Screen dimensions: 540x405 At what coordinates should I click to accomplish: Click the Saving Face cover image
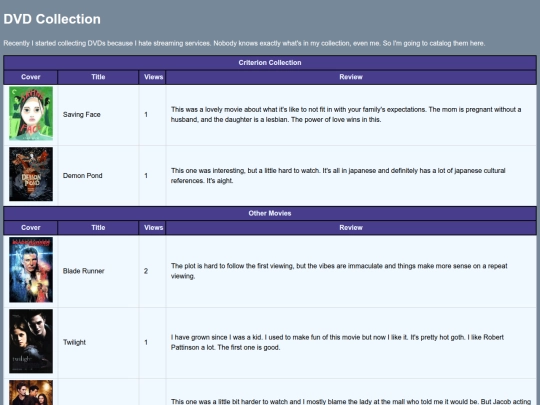point(31,113)
